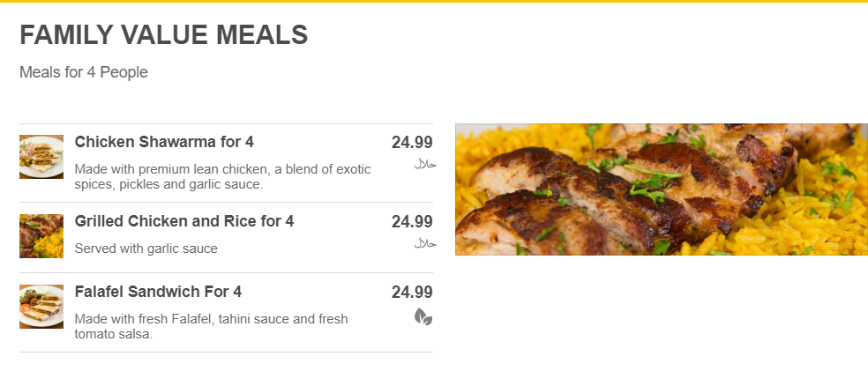Screen dimensions: 868x386
Task: Click the 24.99 price of Chicken Shawarma
Action: pyautogui.click(x=412, y=143)
